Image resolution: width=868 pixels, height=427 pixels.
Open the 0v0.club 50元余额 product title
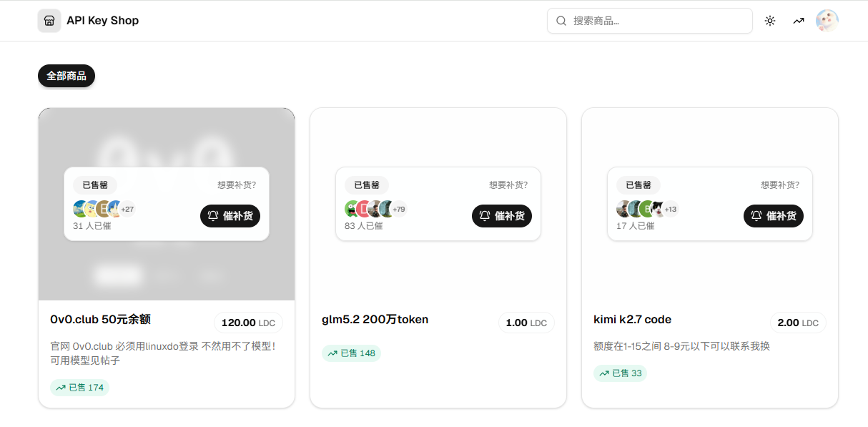click(x=100, y=320)
